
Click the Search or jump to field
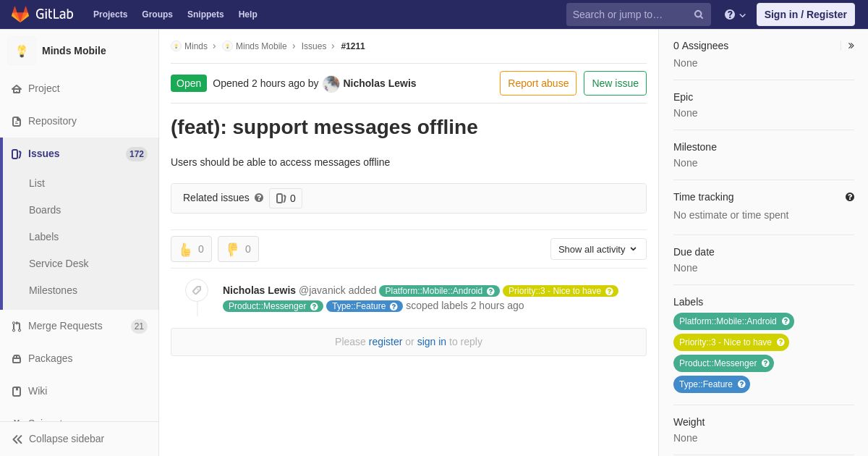tap(639, 14)
